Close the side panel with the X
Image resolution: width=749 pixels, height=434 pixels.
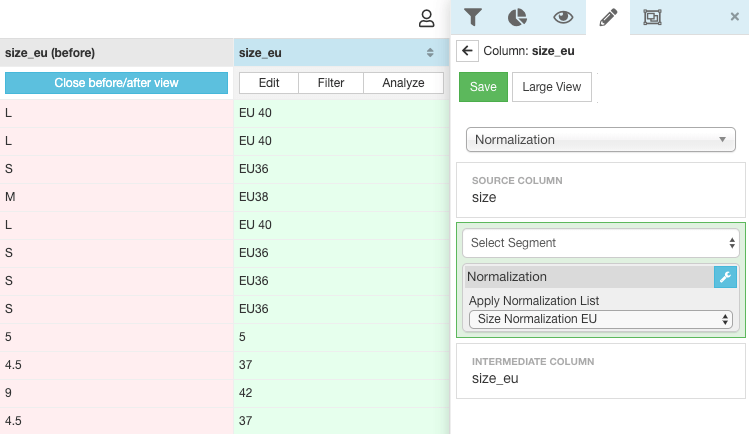point(735,17)
